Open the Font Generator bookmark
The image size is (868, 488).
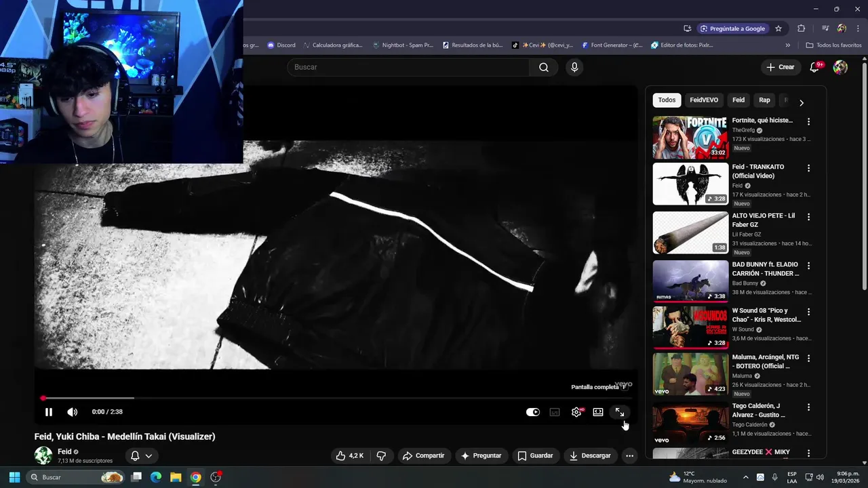coord(612,45)
